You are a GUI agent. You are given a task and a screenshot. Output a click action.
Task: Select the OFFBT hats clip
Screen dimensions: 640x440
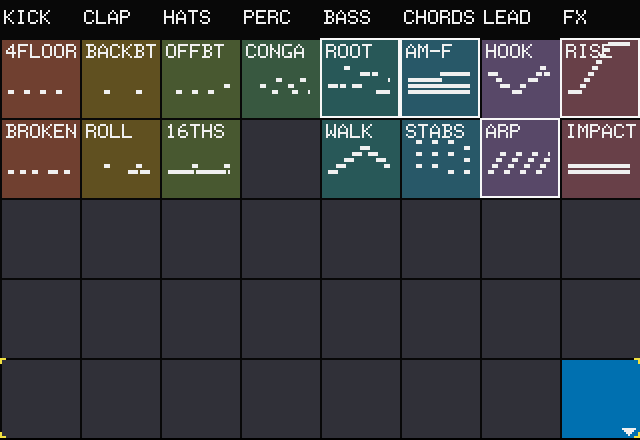[x=201, y=78]
